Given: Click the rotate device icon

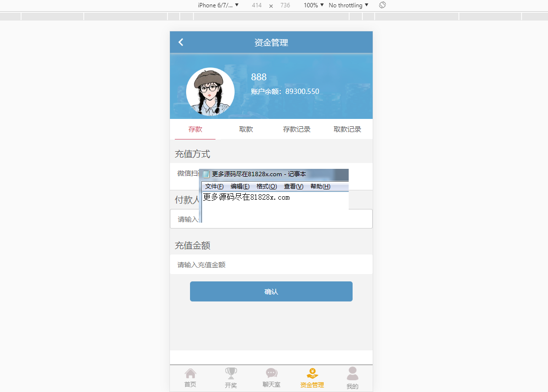Looking at the screenshot, I should 382,5.
